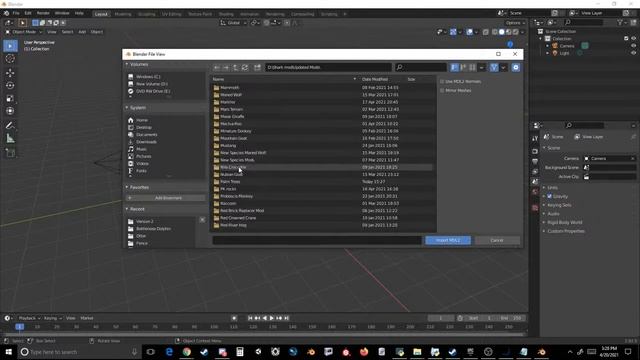Enable the Mirror Meshes checkbox
640x360 pixels.
coord(442,91)
